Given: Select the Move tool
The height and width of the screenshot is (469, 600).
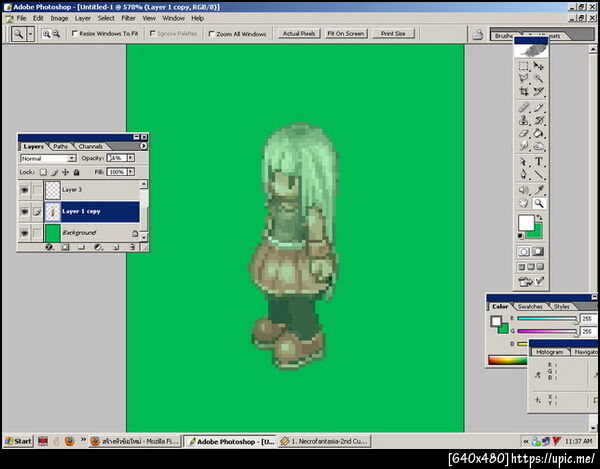Looking at the screenshot, I should coord(538,66).
